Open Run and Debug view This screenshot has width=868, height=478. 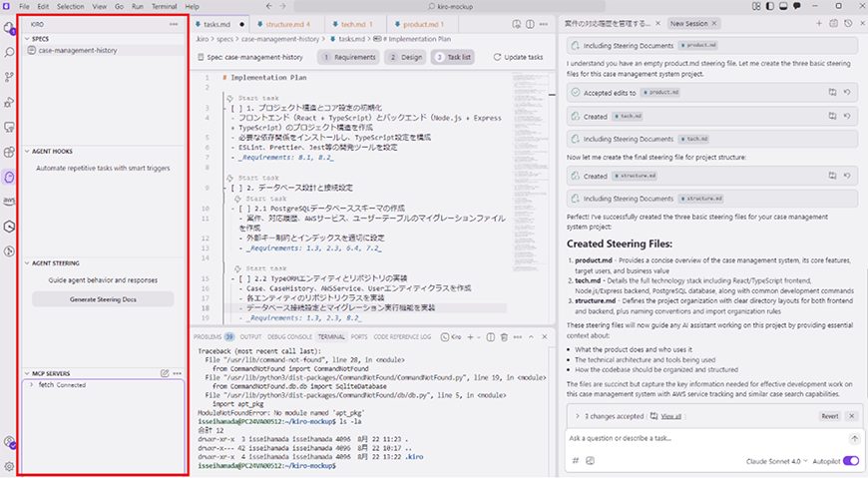(9, 102)
